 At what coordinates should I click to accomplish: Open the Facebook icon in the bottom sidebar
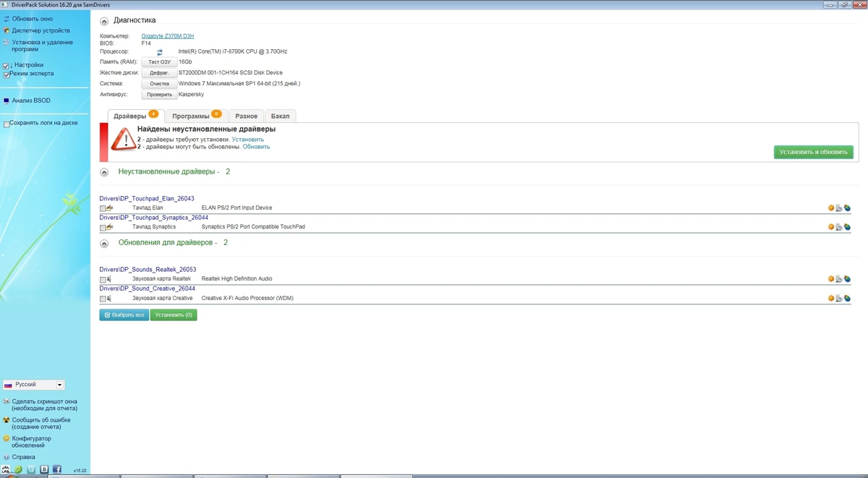click(x=57, y=469)
